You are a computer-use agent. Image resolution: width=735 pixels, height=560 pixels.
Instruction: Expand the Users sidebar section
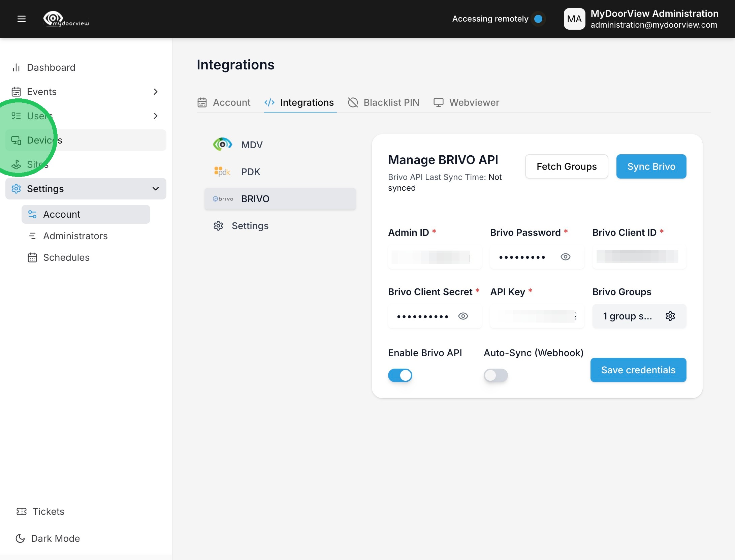(x=155, y=116)
